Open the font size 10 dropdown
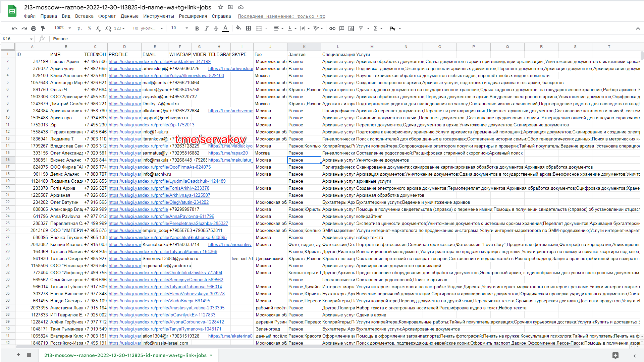644x362 pixels. [x=179, y=28]
